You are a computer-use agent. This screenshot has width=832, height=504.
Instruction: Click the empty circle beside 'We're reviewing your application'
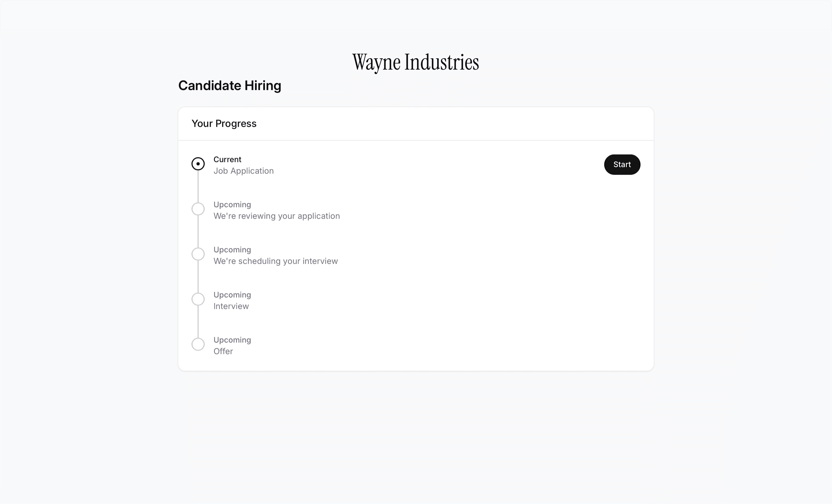pyautogui.click(x=198, y=209)
